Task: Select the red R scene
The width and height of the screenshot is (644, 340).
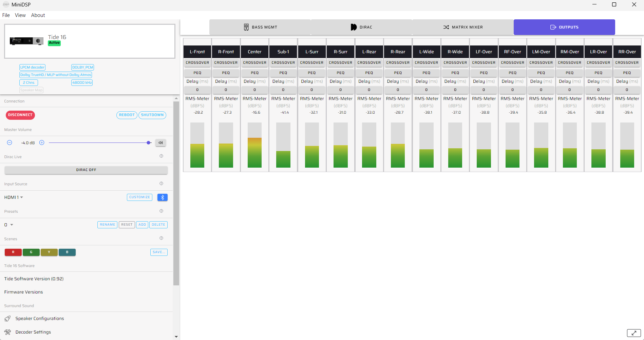Action: (13, 252)
